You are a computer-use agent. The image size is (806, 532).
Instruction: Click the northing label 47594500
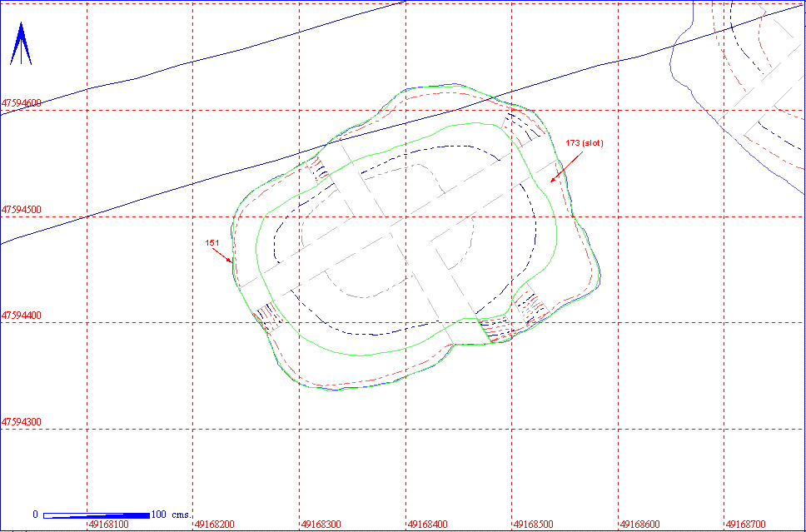(22, 210)
